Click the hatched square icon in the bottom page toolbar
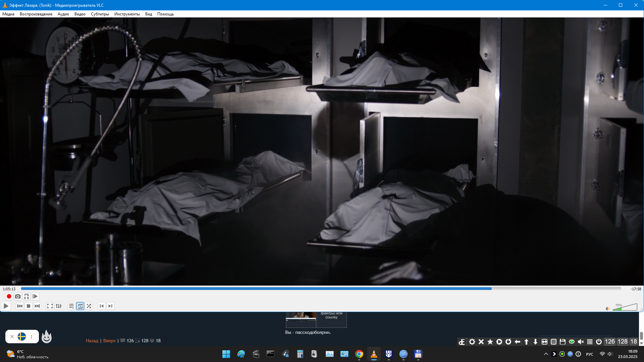Screen dimensions: 644x362 [x=553, y=342]
